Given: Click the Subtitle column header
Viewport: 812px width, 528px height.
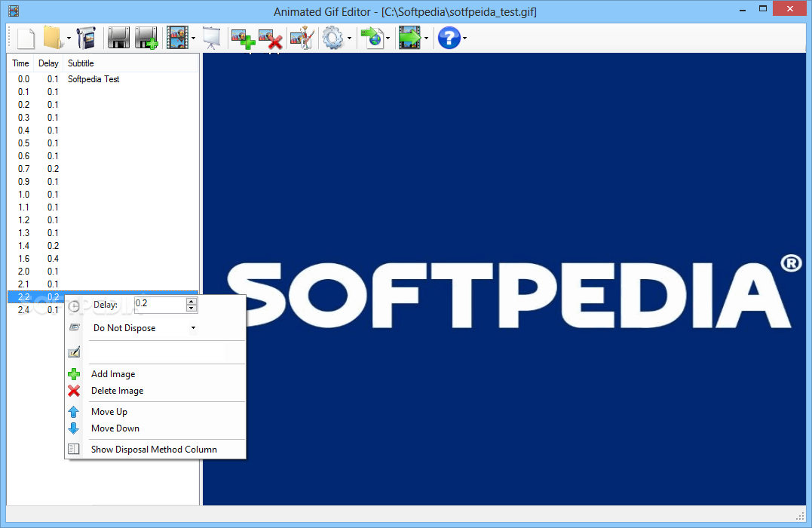Looking at the screenshot, I should [x=131, y=63].
